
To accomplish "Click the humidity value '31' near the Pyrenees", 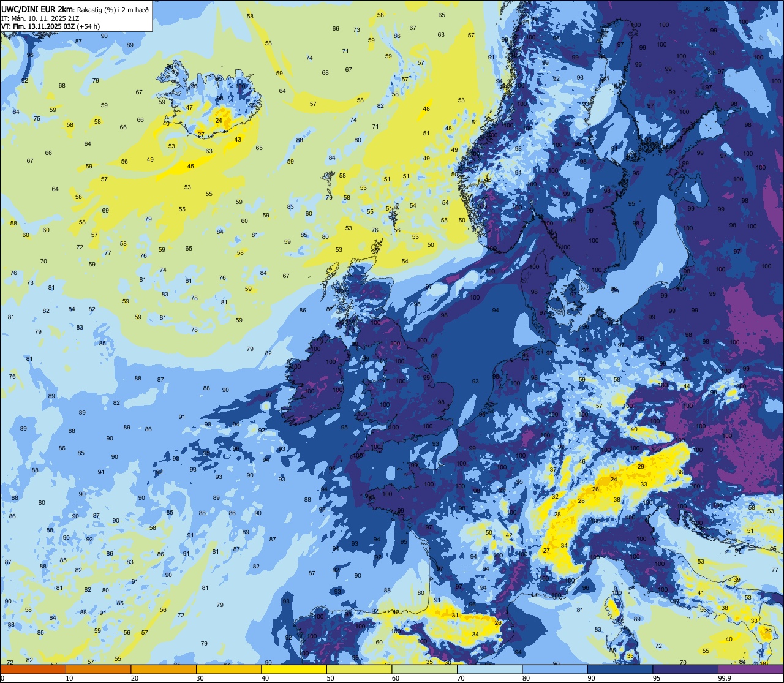I will coord(455,616).
